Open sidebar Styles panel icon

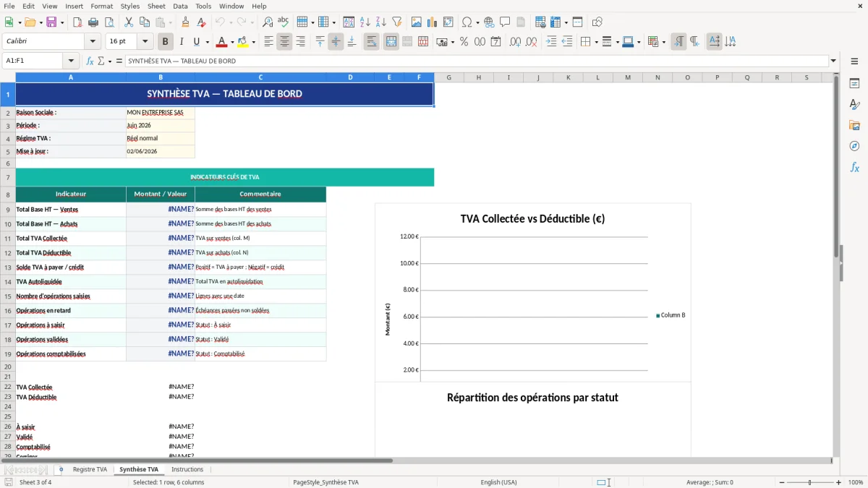pyautogui.click(x=854, y=105)
